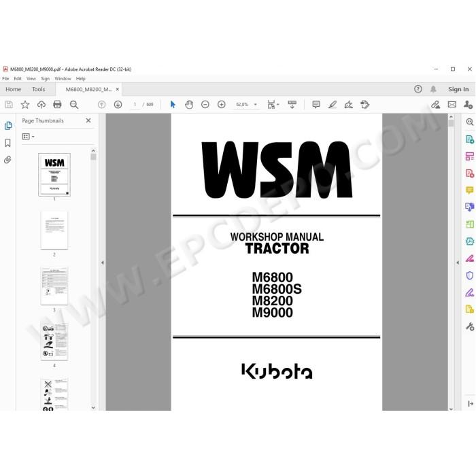476x476 pixels.
Task: Click the Save file icon
Action: pyautogui.click(x=9, y=105)
